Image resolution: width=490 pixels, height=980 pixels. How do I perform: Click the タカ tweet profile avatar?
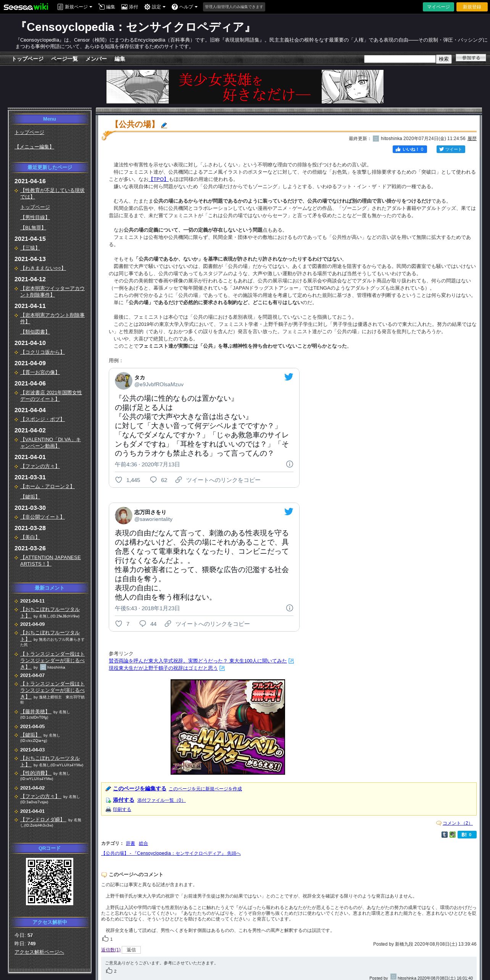coord(124,380)
